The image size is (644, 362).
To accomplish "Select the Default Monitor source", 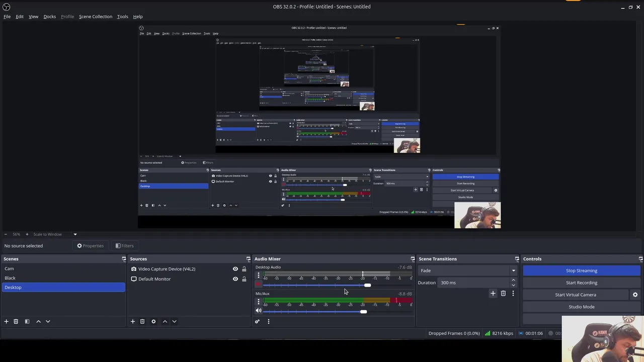I will [x=154, y=279].
